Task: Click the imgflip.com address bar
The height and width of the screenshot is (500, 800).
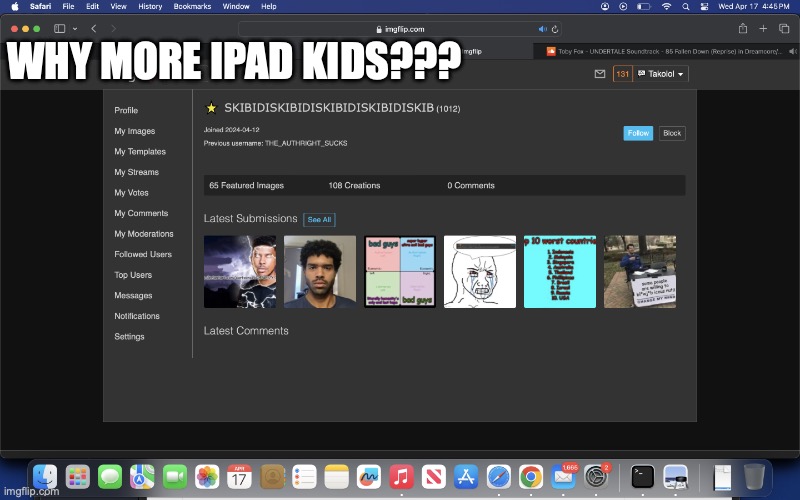Action: [400, 29]
